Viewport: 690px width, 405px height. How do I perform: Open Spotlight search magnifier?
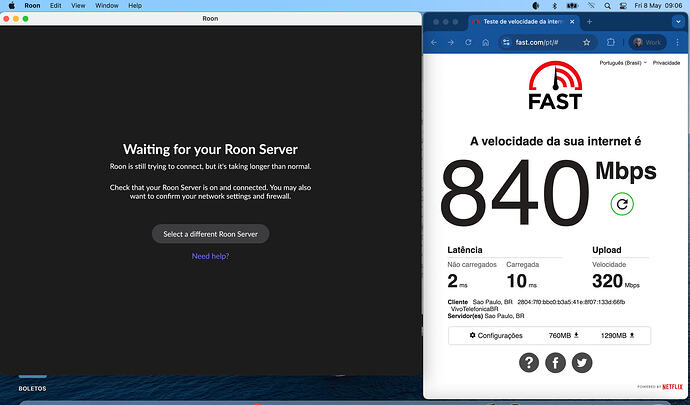[x=607, y=6]
